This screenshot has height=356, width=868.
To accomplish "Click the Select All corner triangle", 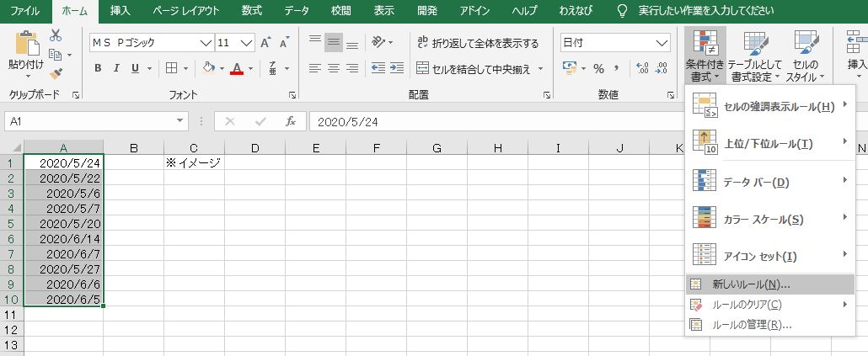I will pyautogui.click(x=17, y=148).
